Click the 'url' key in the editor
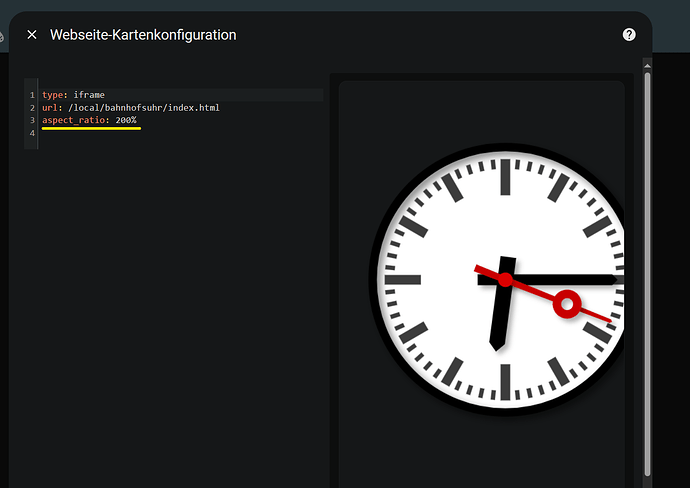The width and height of the screenshot is (690, 488). pyautogui.click(x=49, y=107)
